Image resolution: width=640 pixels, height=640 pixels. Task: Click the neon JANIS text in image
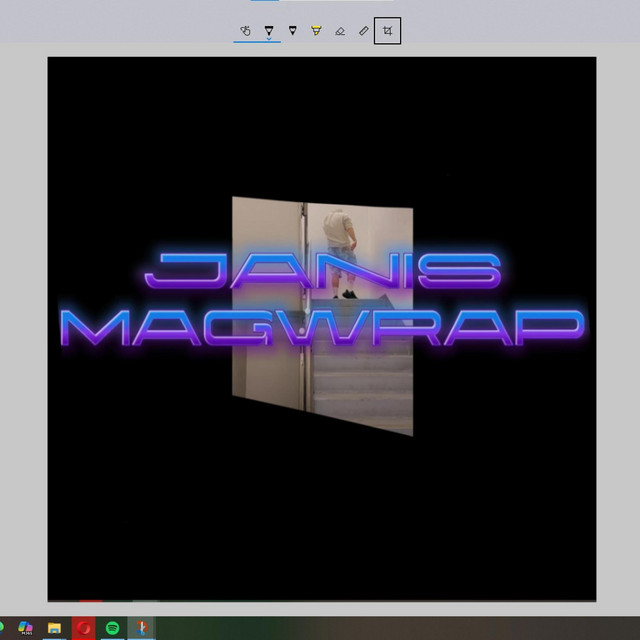point(323,271)
